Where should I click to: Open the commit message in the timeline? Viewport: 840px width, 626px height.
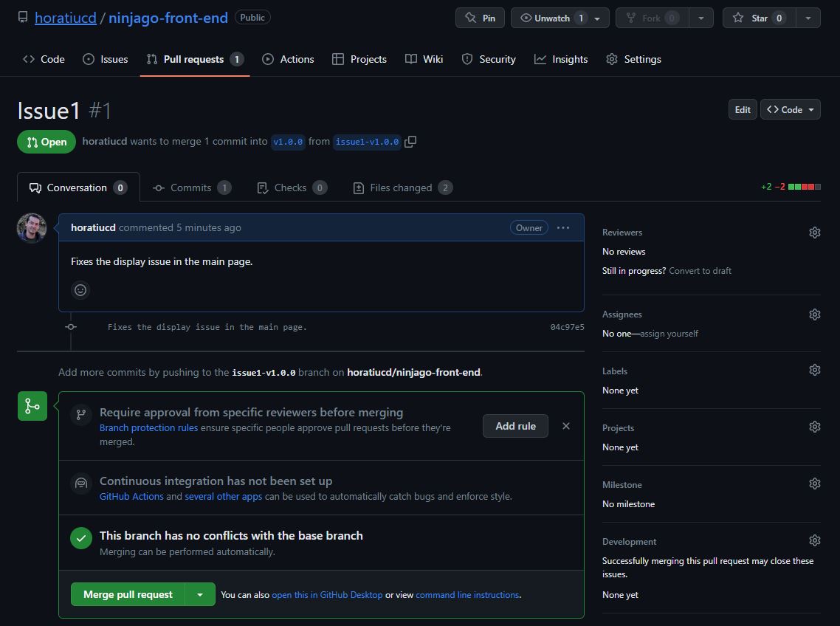coord(207,327)
